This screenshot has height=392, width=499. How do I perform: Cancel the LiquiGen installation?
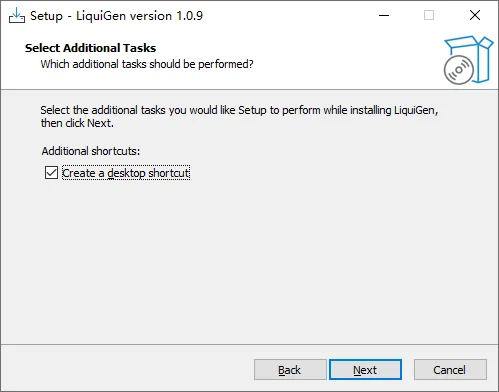pos(450,370)
